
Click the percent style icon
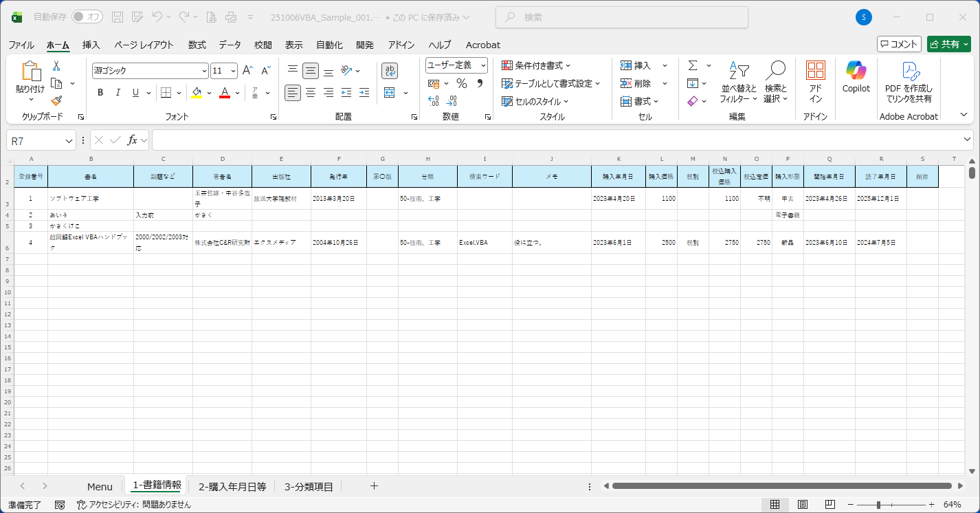point(462,83)
